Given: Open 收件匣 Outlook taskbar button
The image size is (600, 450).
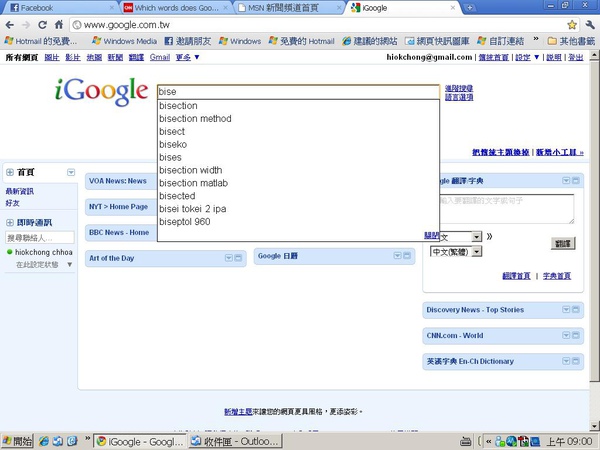Looking at the screenshot, I should click(x=235, y=441).
